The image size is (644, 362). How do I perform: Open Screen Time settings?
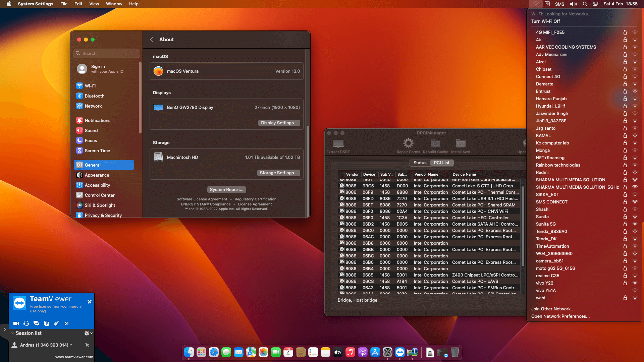(104, 150)
